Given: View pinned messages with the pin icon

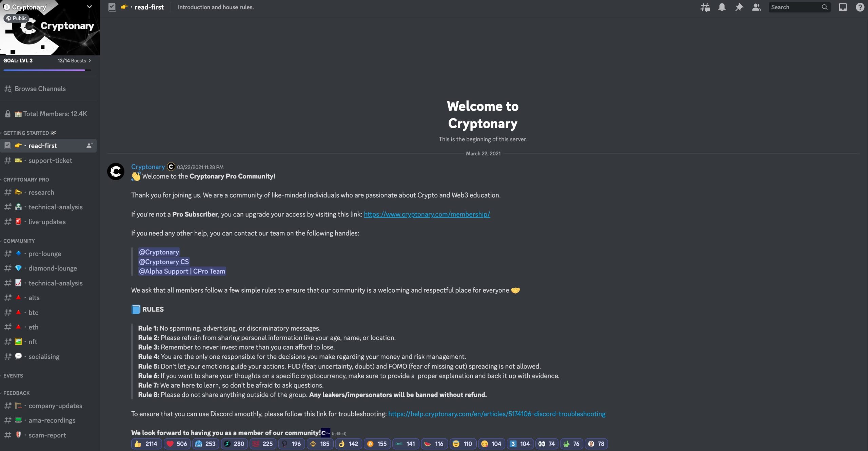Looking at the screenshot, I should pos(739,7).
